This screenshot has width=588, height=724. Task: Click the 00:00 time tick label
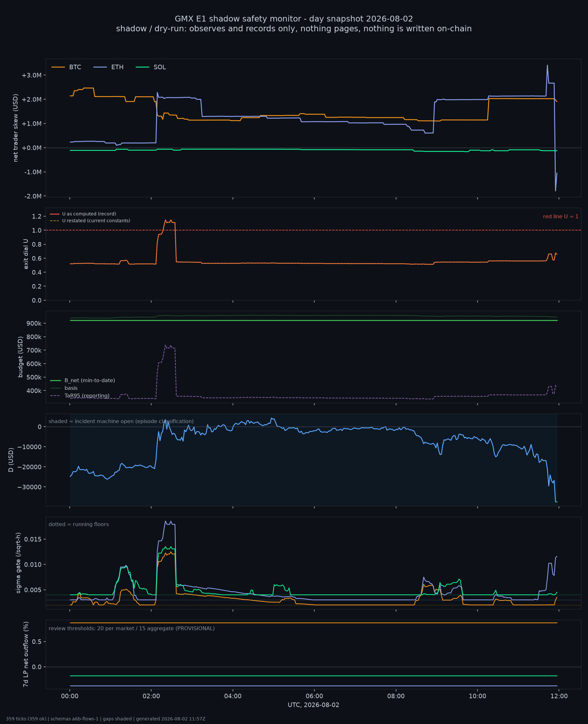(70, 696)
